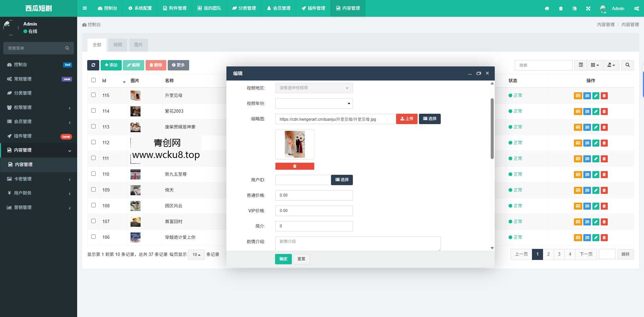Open 会员管理 in top navigation
The height and width of the screenshot is (317, 644).
[x=279, y=8]
